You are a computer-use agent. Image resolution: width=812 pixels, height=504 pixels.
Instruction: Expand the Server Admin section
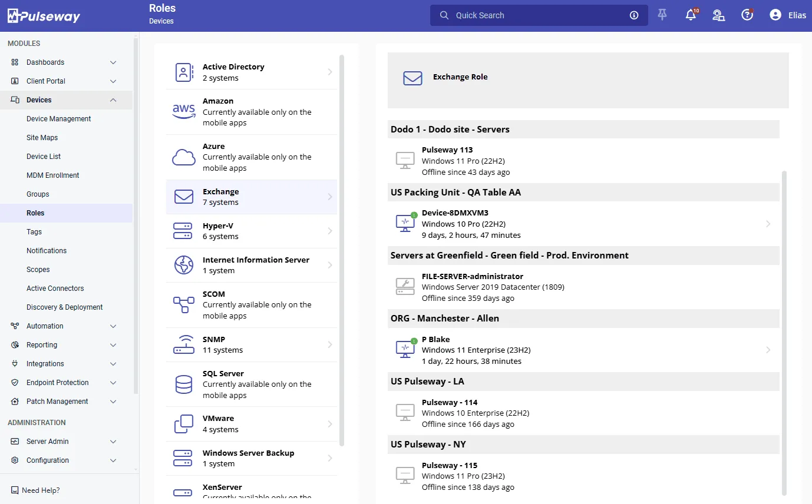[x=113, y=442]
